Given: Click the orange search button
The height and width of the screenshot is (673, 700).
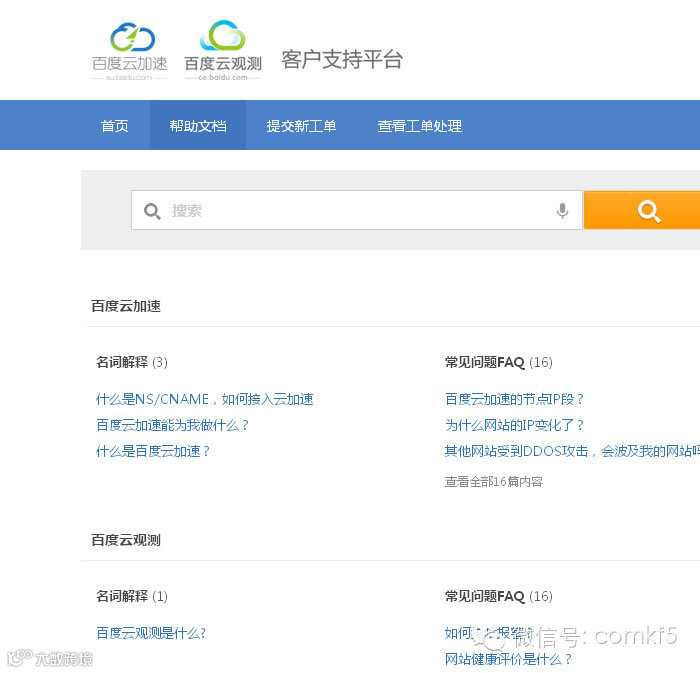Looking at the screenshot, I should [x=642, y=210].
